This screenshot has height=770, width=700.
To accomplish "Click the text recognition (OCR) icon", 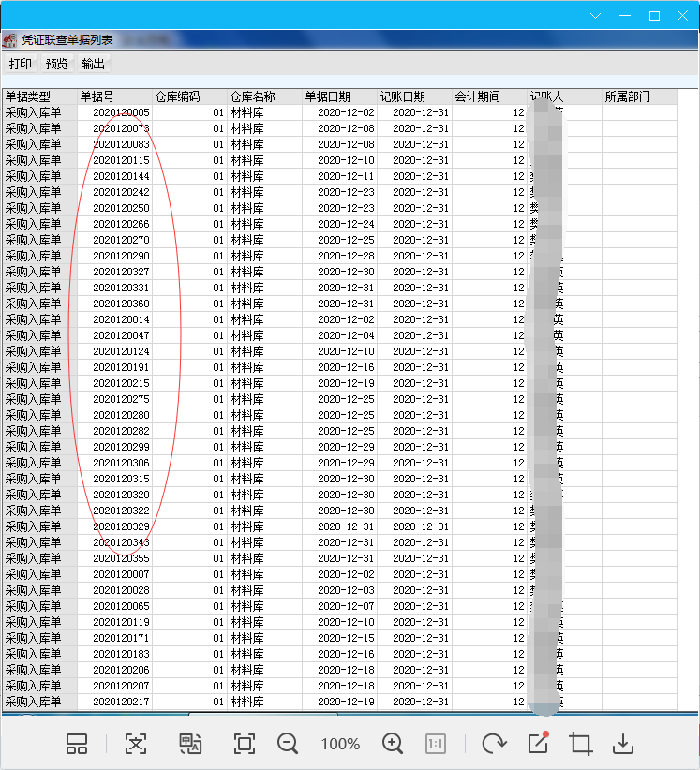I will coord(136,744).
